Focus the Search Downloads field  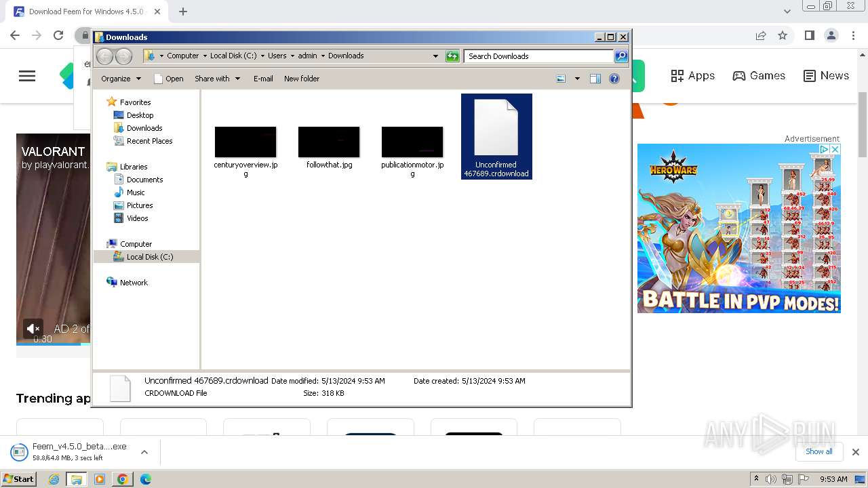tap(539, 56)
